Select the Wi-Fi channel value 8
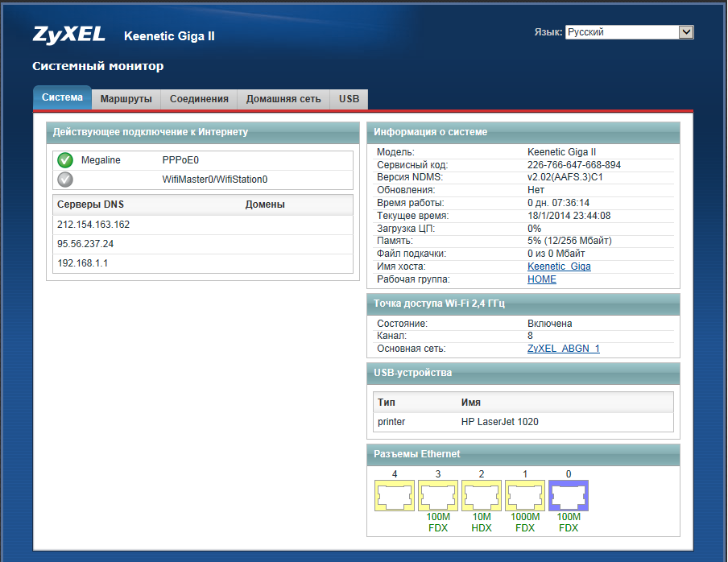This screenshot has height=562, width=728. pyautogui.click(x=530, y=336)
